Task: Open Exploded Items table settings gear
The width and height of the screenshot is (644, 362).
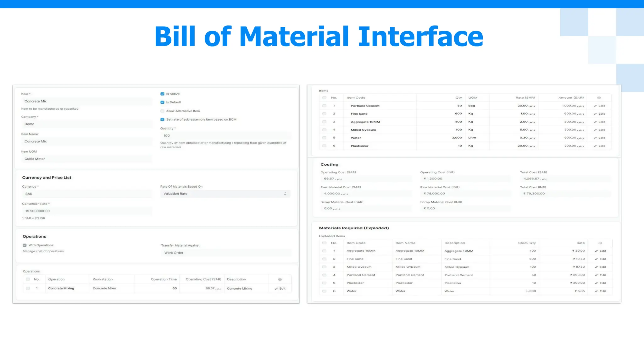Action: click(600, 243)
